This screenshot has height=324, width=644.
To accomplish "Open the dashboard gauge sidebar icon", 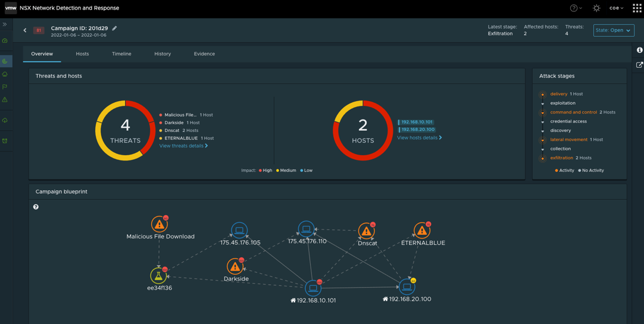I will [5, 40].
